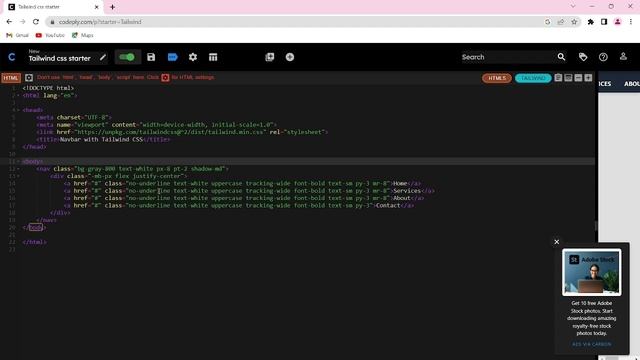Open the HTML5 pill button
The image size is (640, 360).
[497, 78]
